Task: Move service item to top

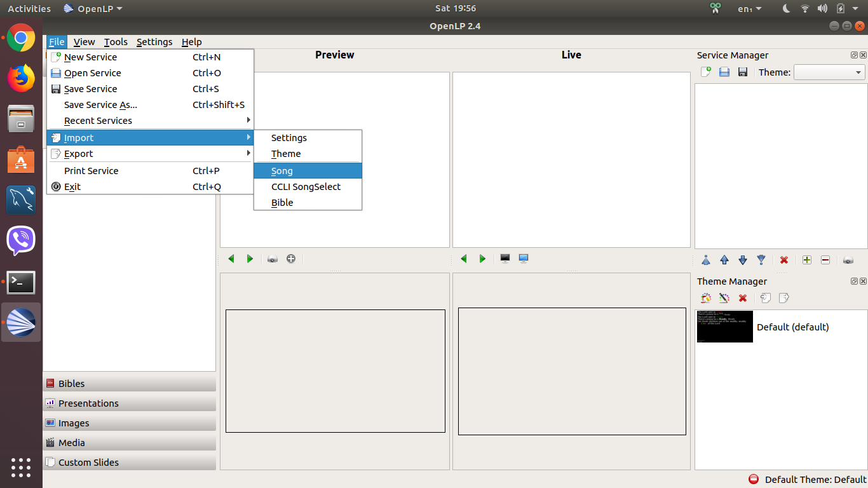Action: point(705,260)
